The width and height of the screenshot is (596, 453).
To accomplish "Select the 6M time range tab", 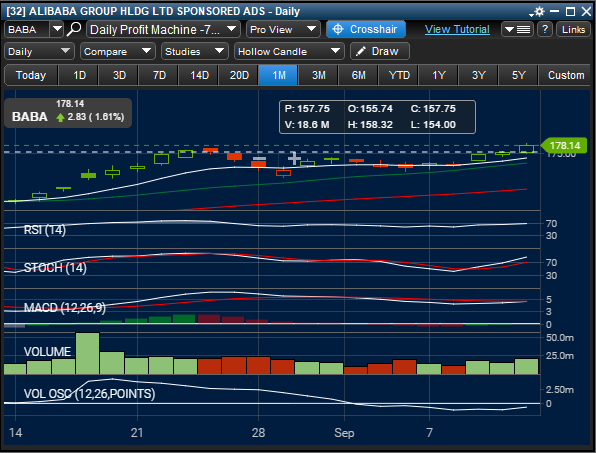I will coord(358,75).
